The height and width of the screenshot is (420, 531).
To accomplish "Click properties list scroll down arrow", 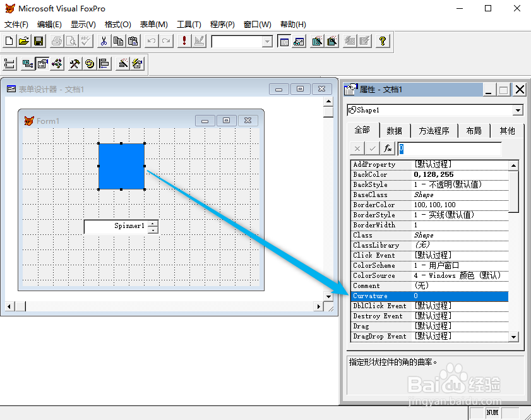I will point(513,337).
